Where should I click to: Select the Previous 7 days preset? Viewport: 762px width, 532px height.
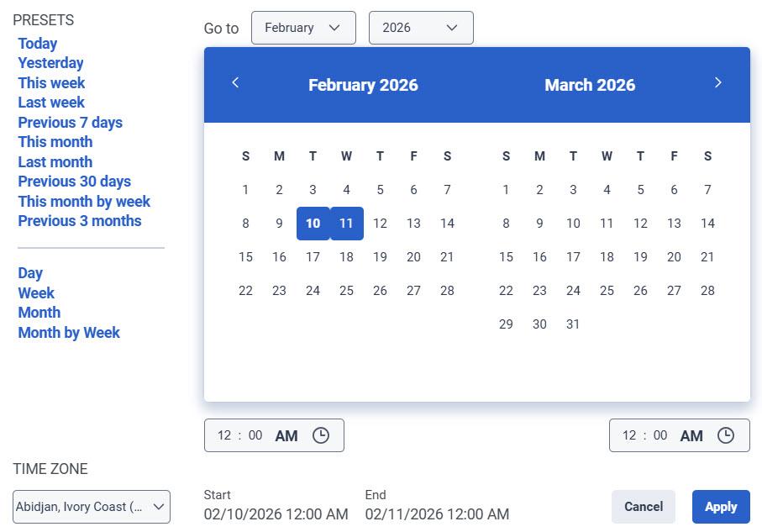pyautogui.click(x=70, y=122)
